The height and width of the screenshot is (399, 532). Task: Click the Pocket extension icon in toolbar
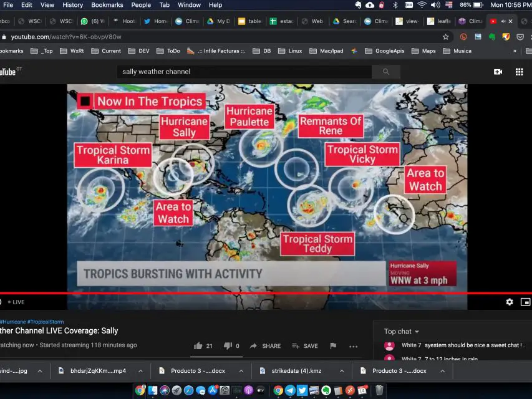click(520, 37)
